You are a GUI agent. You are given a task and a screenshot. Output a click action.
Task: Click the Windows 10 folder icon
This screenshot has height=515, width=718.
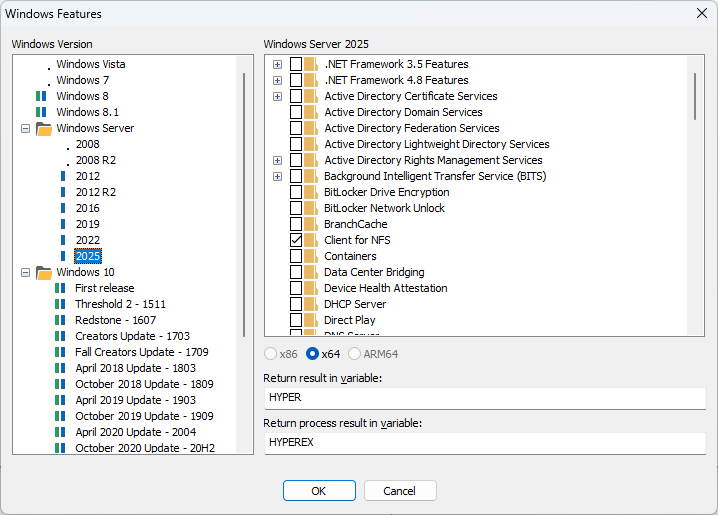44,273
